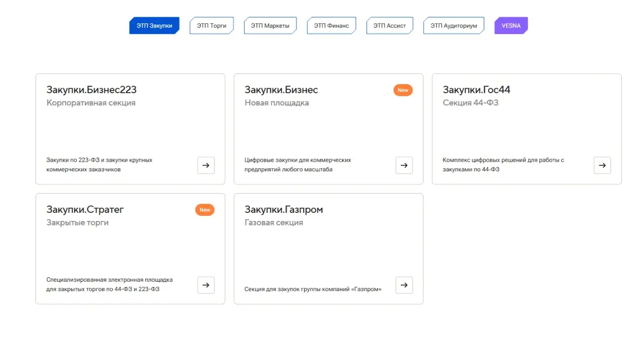Click the subtitle Корпоративная секция

91,103
